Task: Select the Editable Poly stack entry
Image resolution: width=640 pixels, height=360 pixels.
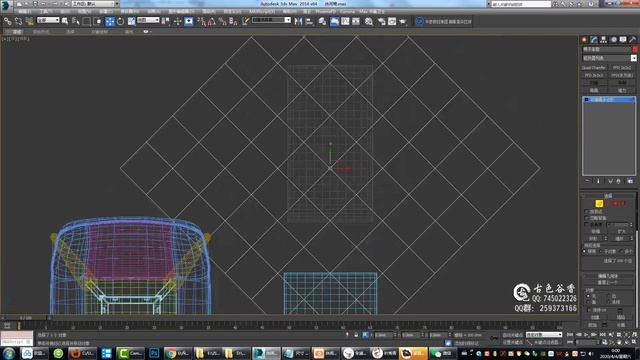Action: [x=609, y=100]
